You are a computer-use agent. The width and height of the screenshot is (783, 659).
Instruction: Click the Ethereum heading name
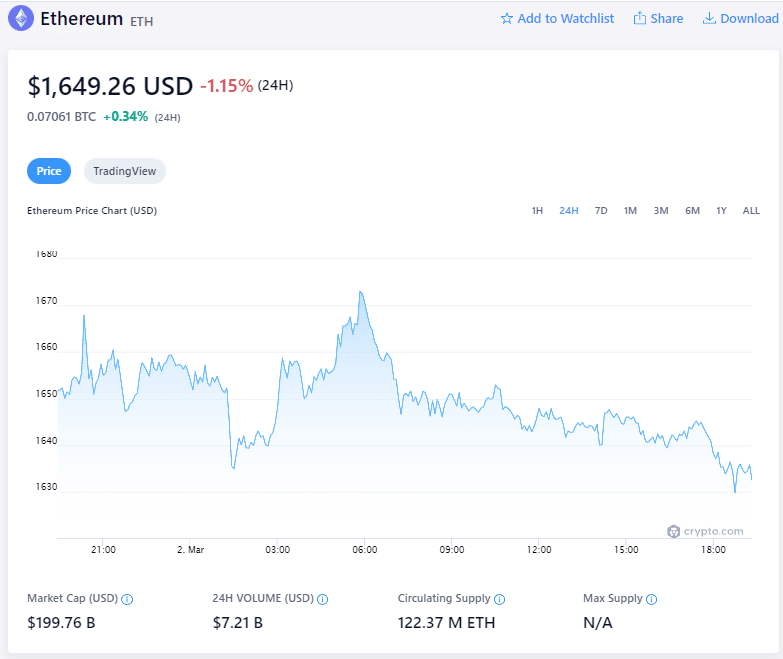[x=81, y=19]
